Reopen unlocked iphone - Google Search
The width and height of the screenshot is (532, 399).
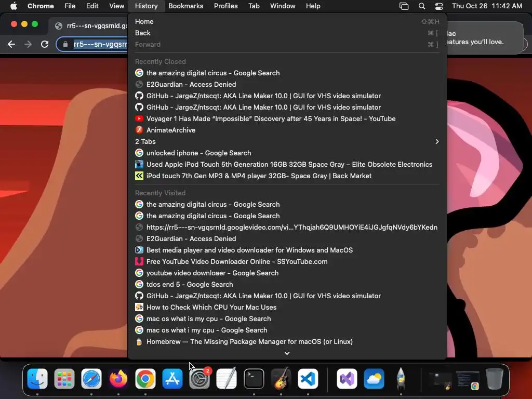click(287, 153)
